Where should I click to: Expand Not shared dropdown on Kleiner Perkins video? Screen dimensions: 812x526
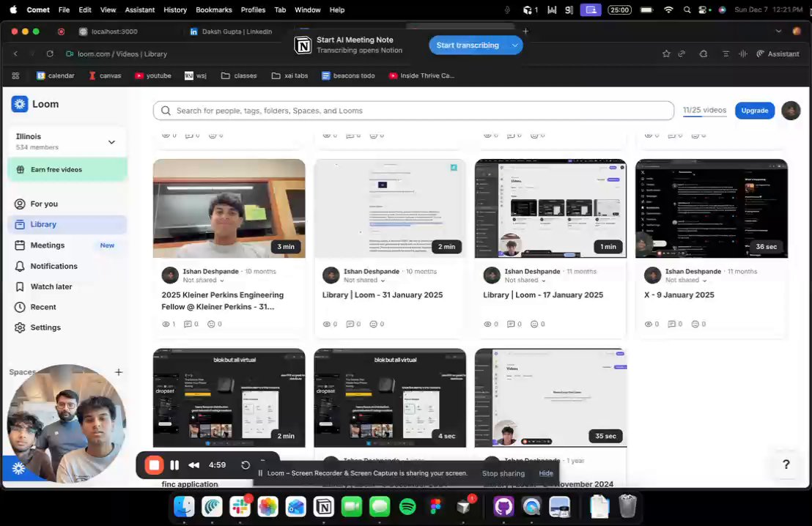204,280
